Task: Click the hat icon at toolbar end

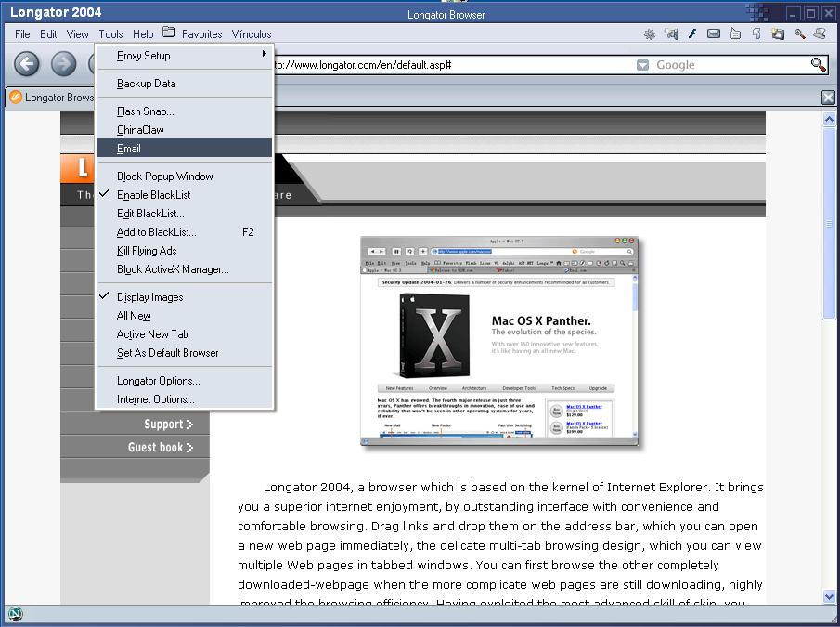Action: (x=820, y=33)
